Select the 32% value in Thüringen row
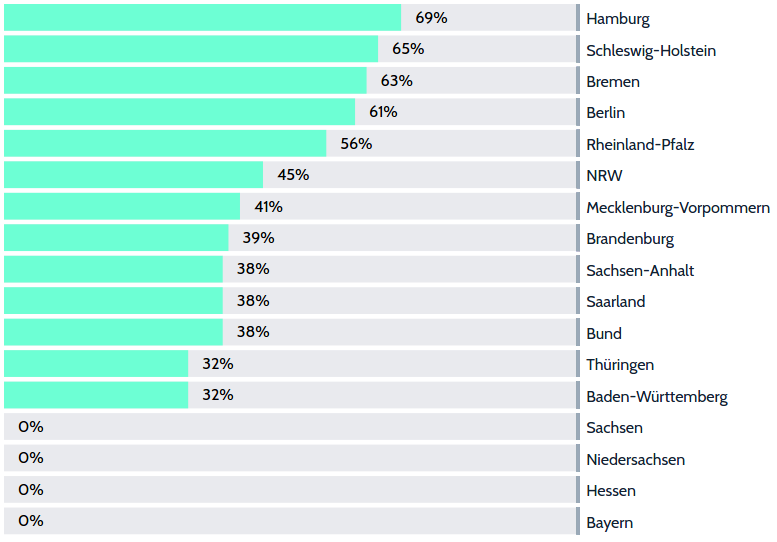The height and width of the screenshot is (542, 777). pyautogui.click(x=217, y=364)
